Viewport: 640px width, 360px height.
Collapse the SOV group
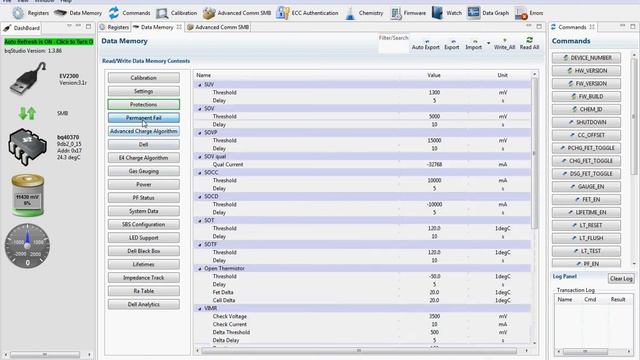coord(200,109)
